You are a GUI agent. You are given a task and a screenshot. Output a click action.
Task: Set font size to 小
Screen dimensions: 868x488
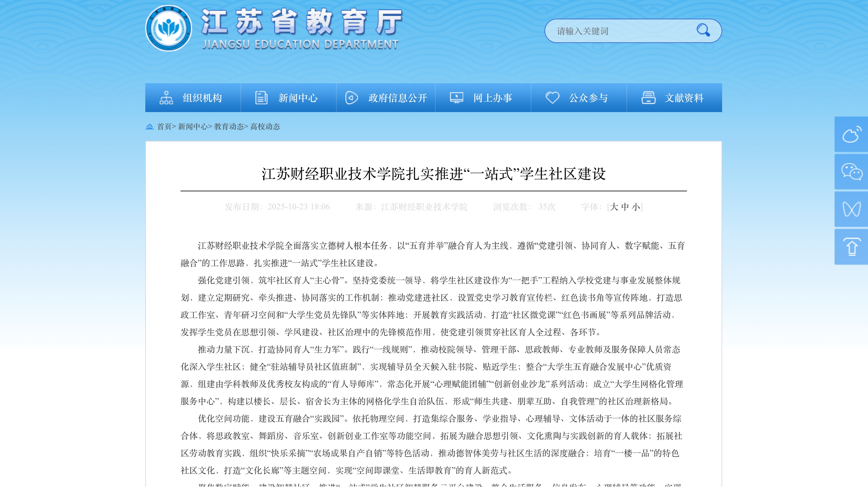[x=635, y=207]
